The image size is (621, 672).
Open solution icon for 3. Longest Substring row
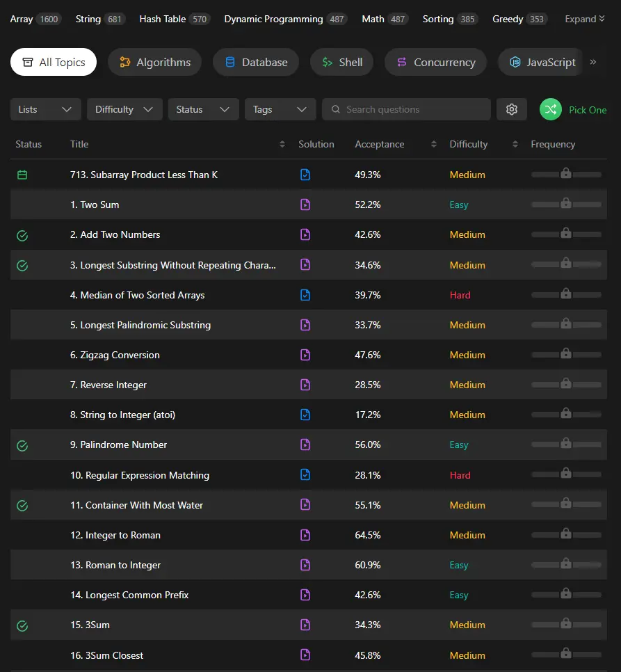point(305,265)
